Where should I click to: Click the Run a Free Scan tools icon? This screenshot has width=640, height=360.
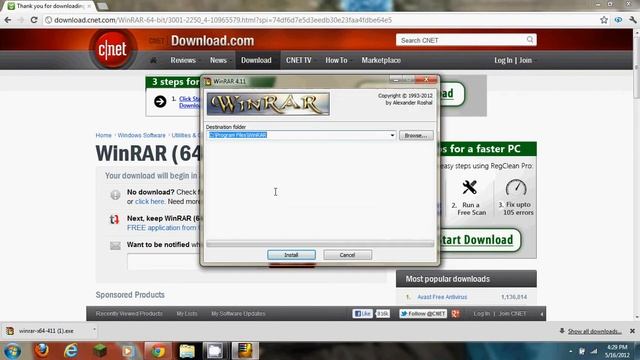[x=469, y=188]
